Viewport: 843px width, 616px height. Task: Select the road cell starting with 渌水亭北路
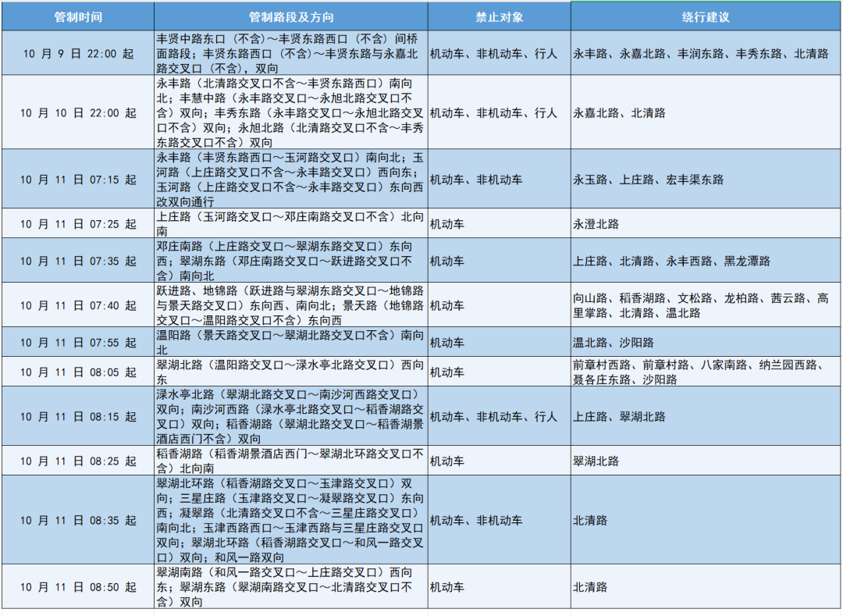point(291,416)
